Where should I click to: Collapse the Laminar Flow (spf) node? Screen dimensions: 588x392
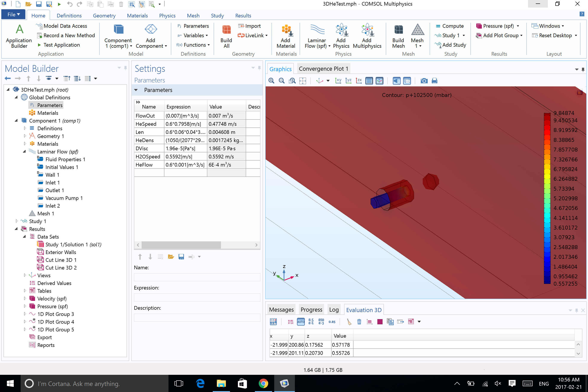[x=24, y=152]
